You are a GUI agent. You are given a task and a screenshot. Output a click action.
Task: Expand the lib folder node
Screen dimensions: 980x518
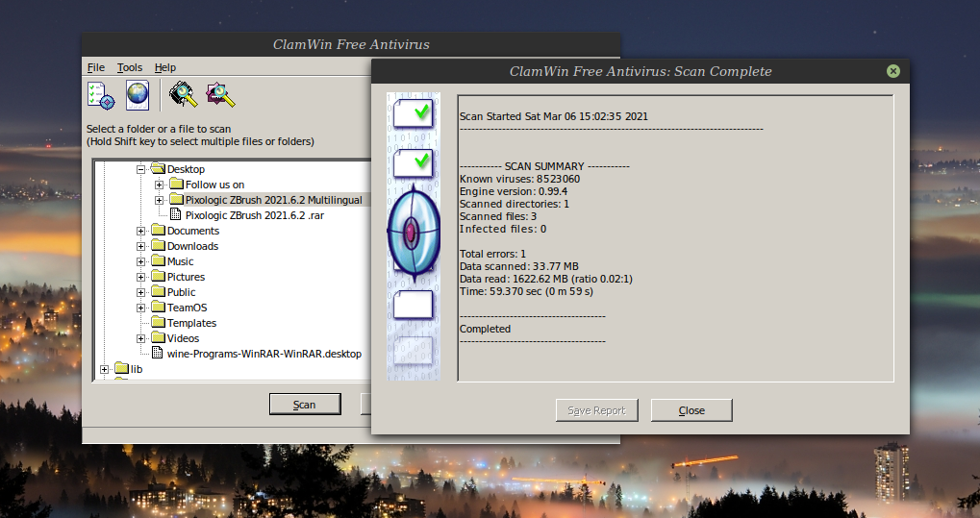coord(105,369)
